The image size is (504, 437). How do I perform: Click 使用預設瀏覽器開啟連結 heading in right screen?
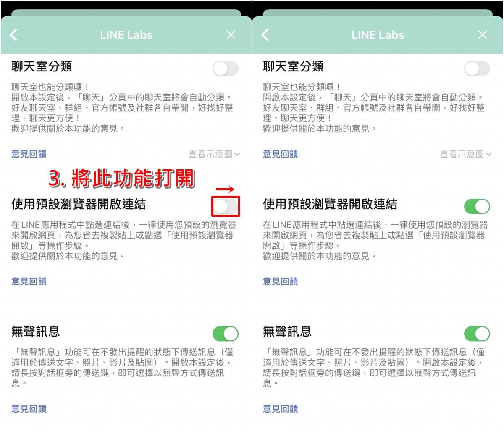(x=330, y=204)
